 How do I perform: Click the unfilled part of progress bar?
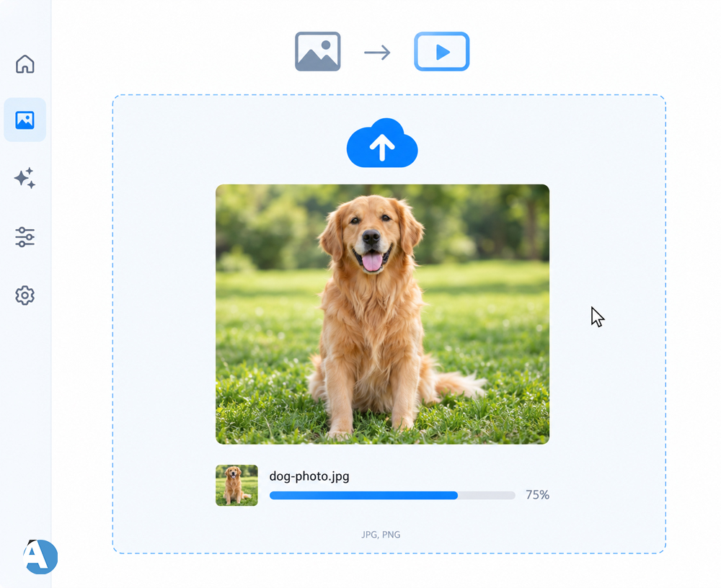tap(487, 495)
